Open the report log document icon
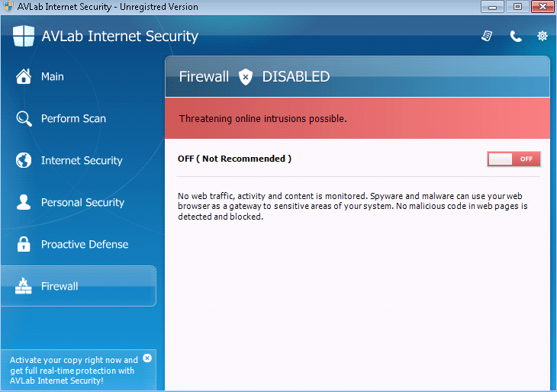This screenshot has height=392, width=557. pos(487,36)
